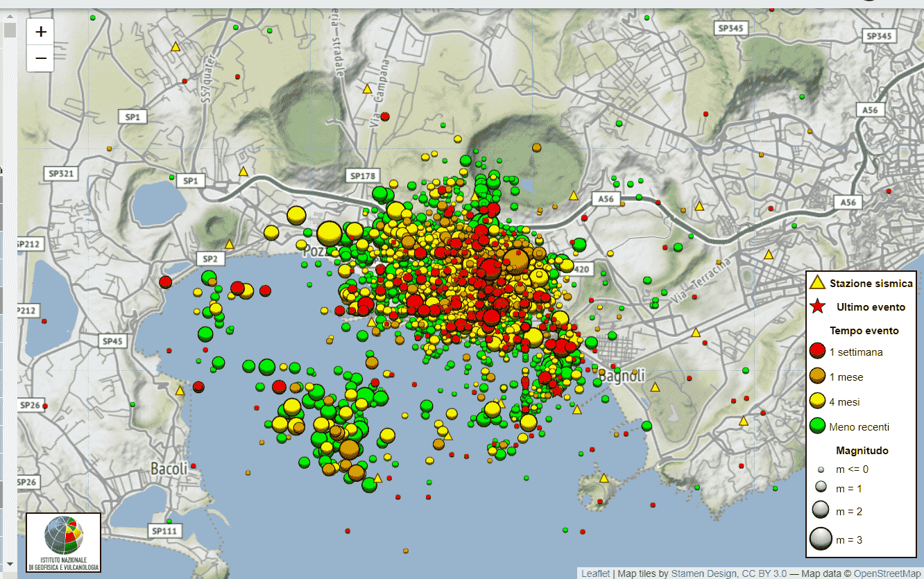Click the green 'Meno recenti' legend circle

point(819,426)
